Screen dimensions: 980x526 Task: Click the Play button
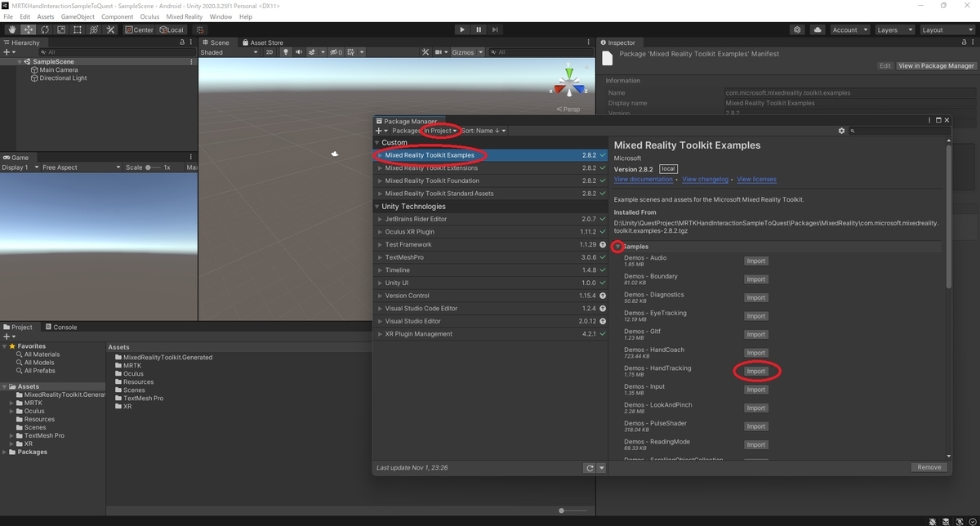pyautogui.click(x=462, y=30)
